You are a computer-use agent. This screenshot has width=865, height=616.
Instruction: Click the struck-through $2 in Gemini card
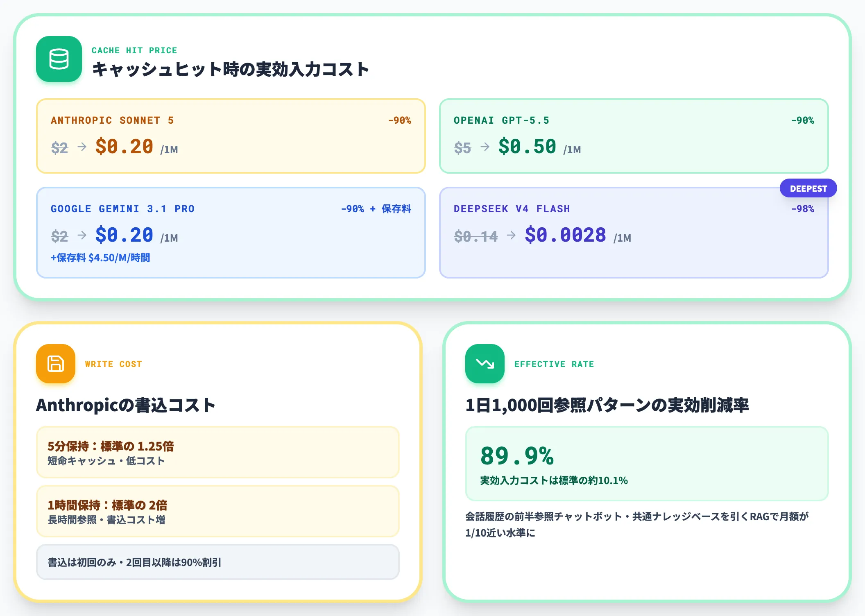pyautogui.click(x=60, y=236)
